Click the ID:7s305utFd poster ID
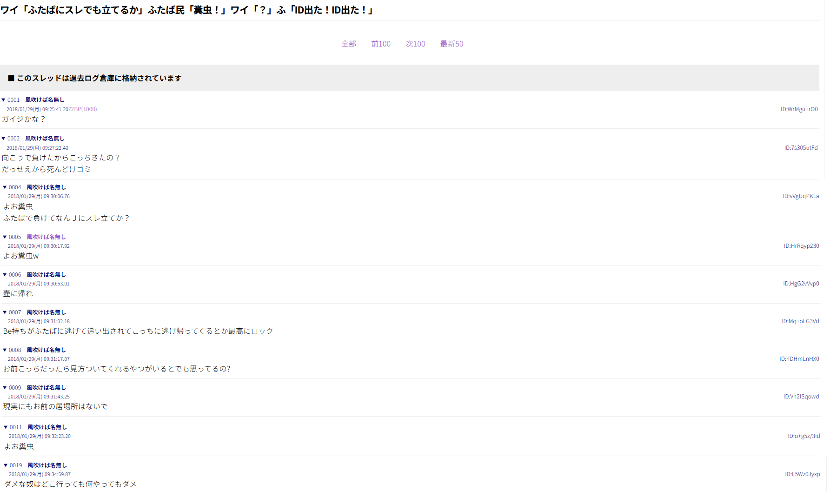This screenshot has height=504, width=830. (801, 148)
